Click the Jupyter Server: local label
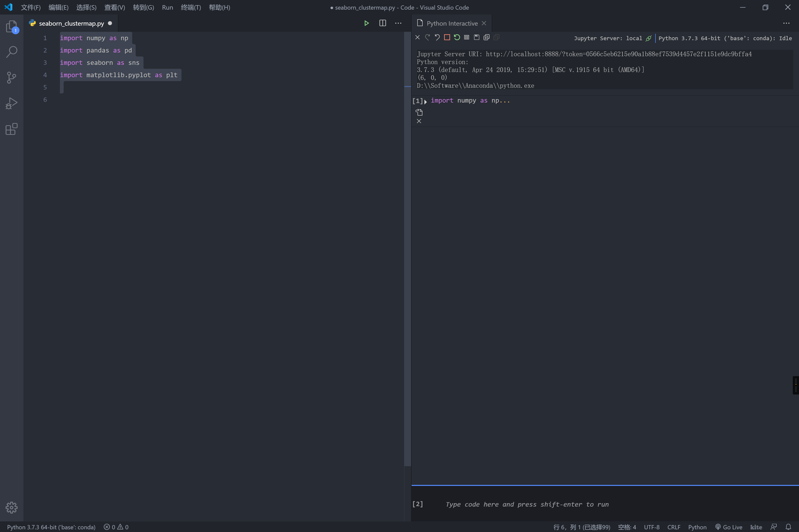The image size is (799, 532). pos(608,38)
